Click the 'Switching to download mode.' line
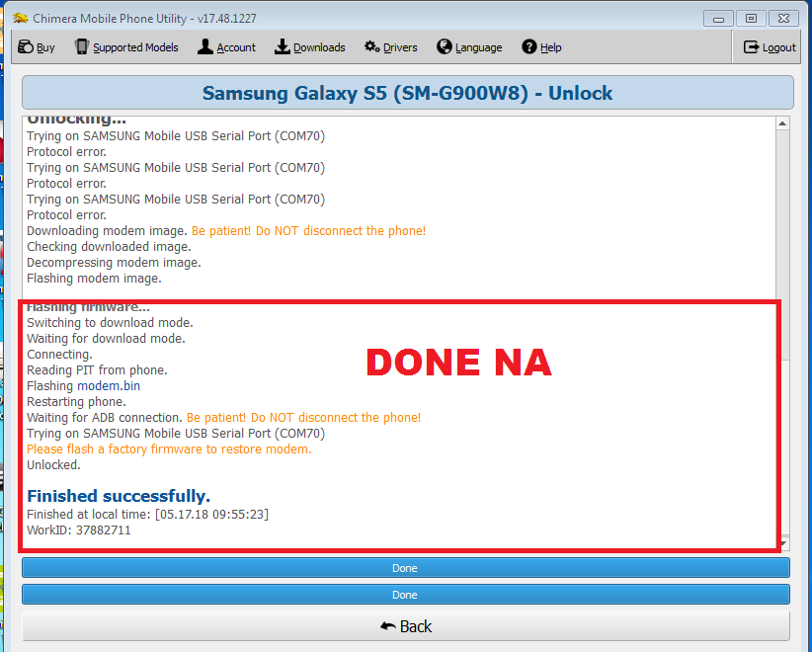Viewport: 812px width, 652px height. pyautogui.click(x=110, y=323)
